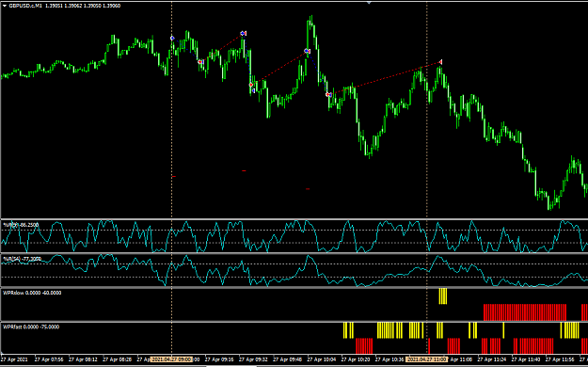Click the 27 Apr 11:56 time axis label

pos(561,359)
